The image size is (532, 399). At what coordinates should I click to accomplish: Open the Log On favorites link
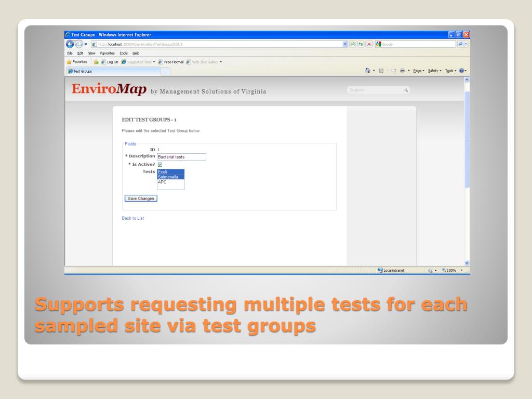click(110, 62)
